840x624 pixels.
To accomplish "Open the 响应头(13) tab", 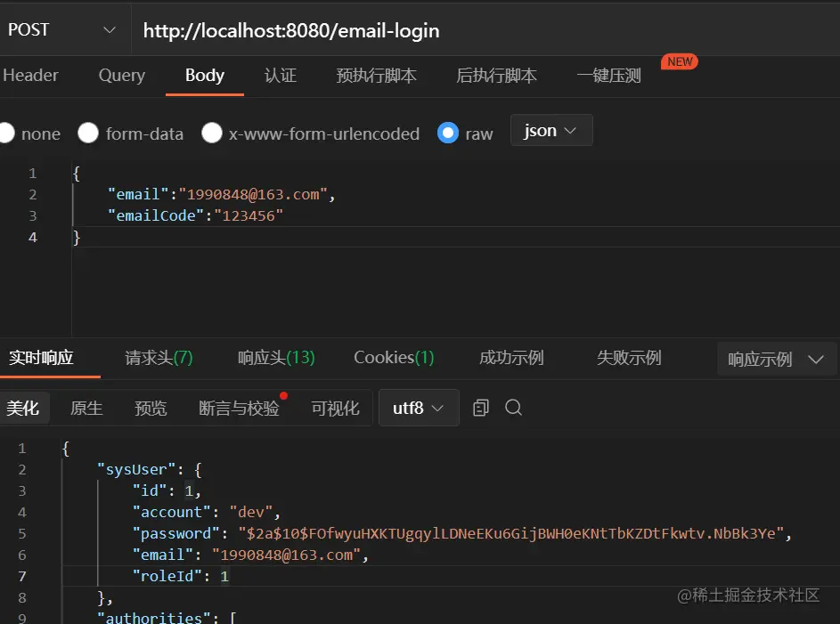I will click(276, 358).
